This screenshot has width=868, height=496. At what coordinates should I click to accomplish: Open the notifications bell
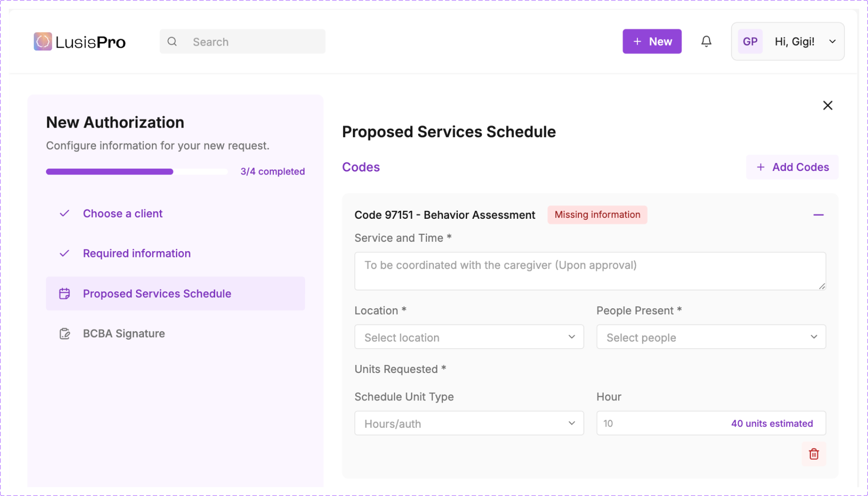click(706, 42)
